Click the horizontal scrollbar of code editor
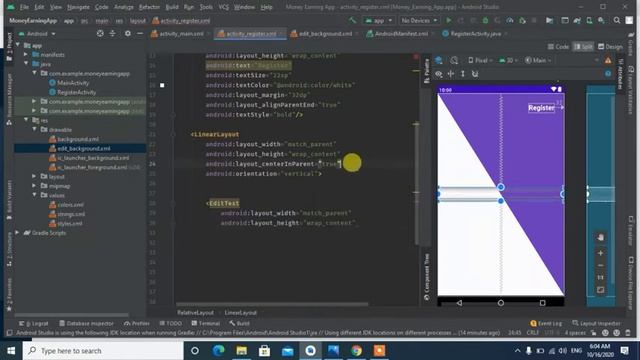 point(272,304)
